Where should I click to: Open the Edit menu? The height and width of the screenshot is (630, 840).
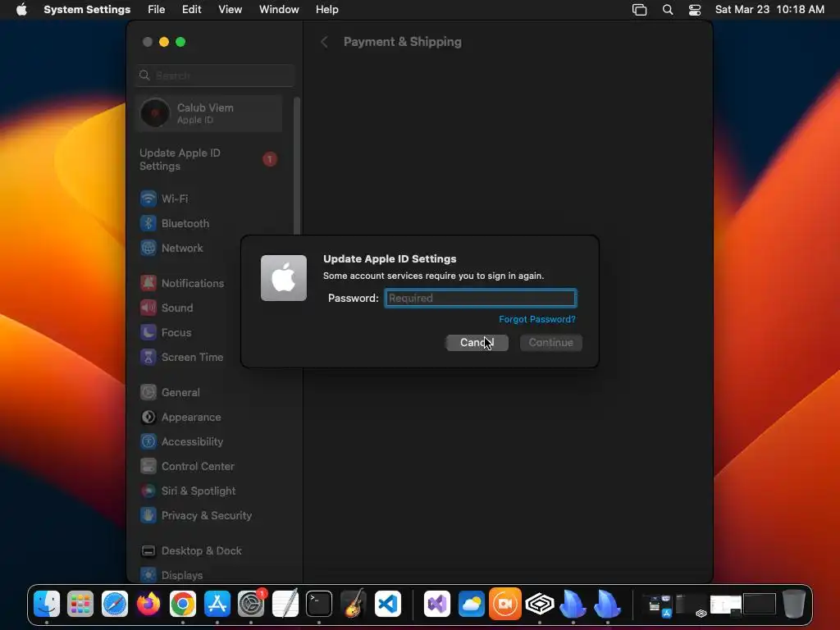tap(191, 9)
